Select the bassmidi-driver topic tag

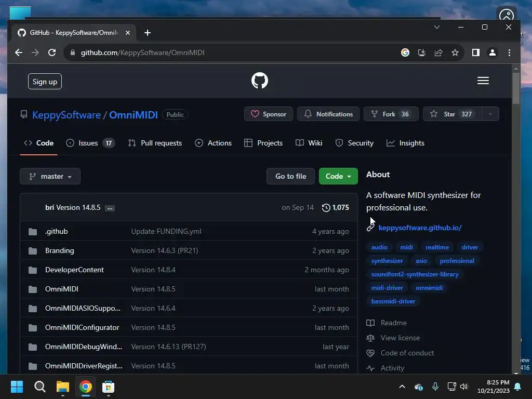click(x=393, y=301)
